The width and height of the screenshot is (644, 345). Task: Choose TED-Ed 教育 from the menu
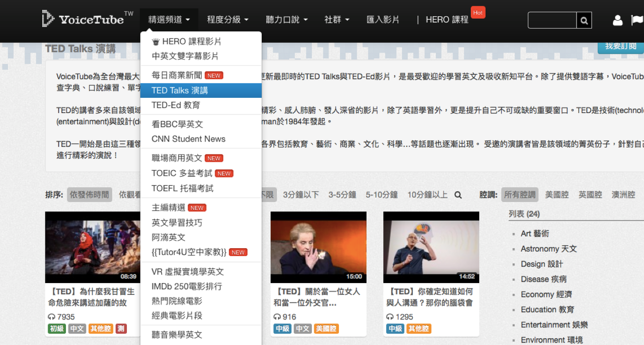point(176,105)
